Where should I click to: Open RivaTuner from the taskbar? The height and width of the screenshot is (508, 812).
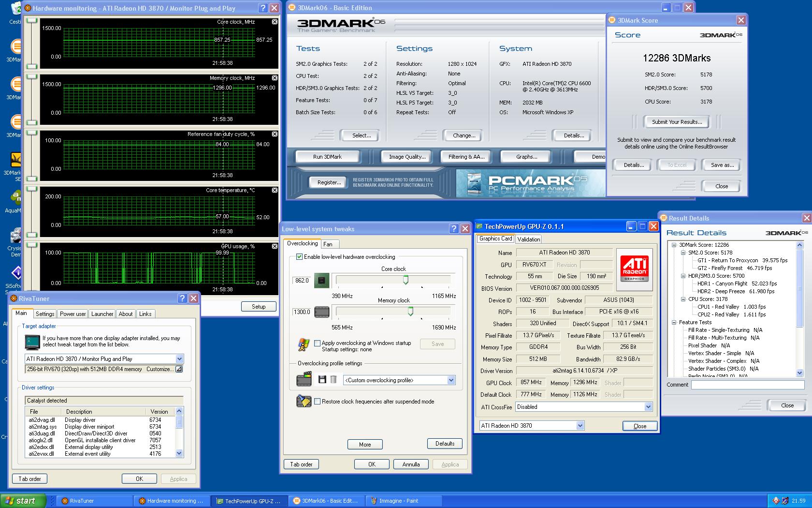[94, 501]
